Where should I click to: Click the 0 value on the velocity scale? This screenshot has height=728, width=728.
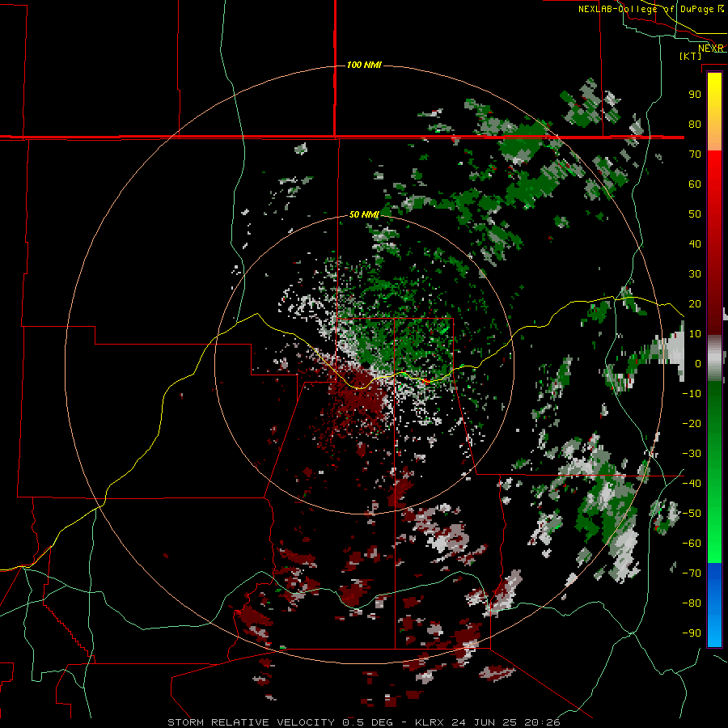click(x=698, y=363)
